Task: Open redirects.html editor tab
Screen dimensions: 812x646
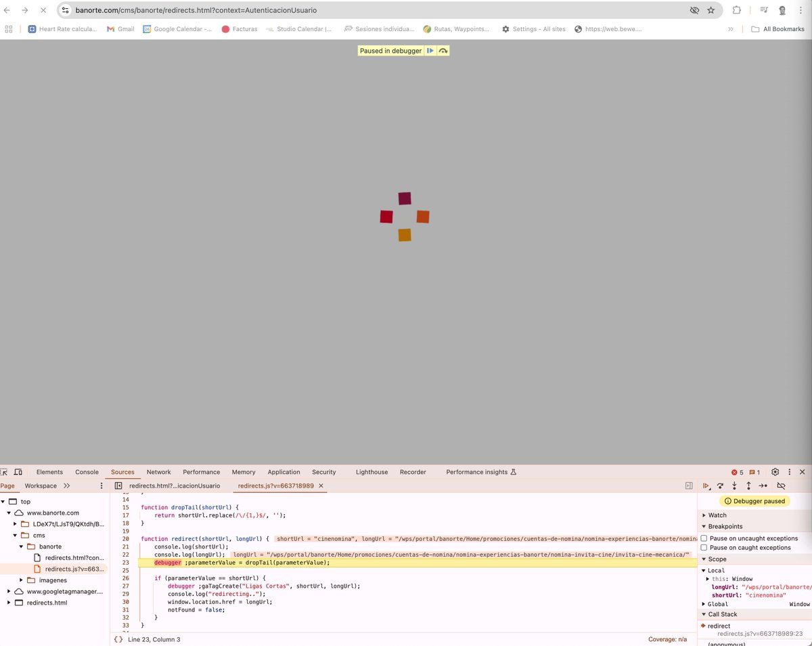Action: coord(175,486)
